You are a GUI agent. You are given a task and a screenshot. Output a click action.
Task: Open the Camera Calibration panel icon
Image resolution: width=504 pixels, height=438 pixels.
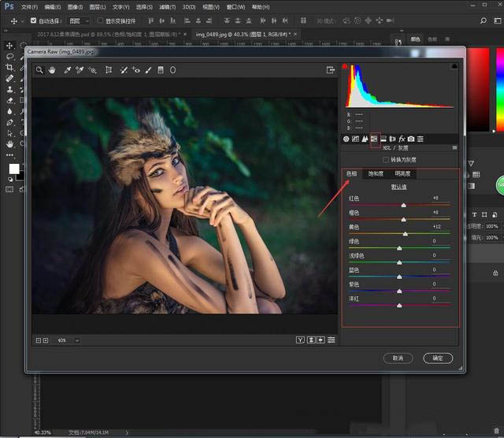point(411,139)
